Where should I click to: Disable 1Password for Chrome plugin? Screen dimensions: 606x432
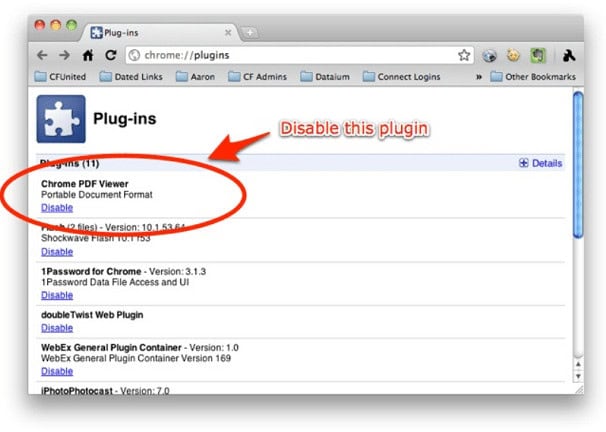coord(57,296)
